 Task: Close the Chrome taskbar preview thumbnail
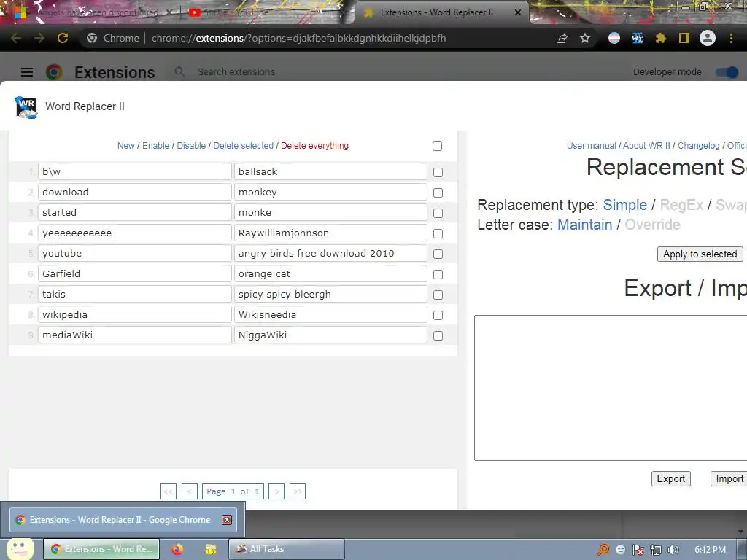point(227,520)
